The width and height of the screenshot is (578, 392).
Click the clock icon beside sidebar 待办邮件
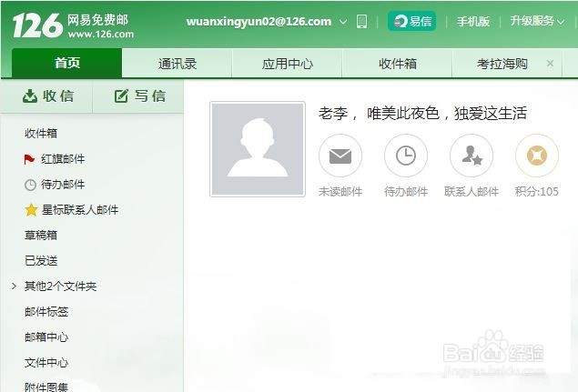(30, 185)
